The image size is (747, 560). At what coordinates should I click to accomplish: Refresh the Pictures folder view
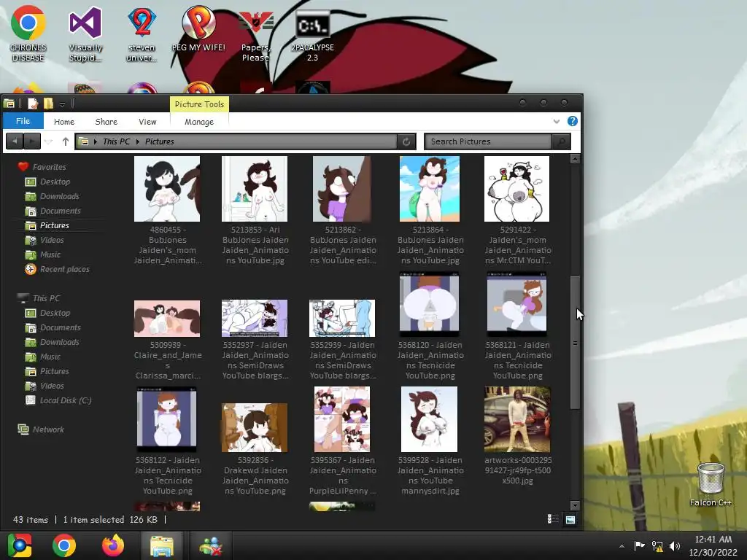[406, 141]
